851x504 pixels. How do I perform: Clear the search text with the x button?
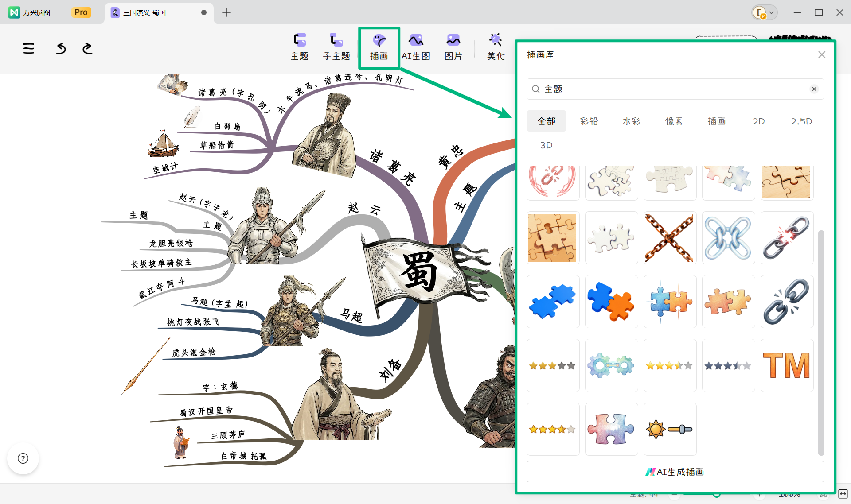click(814, 89)
